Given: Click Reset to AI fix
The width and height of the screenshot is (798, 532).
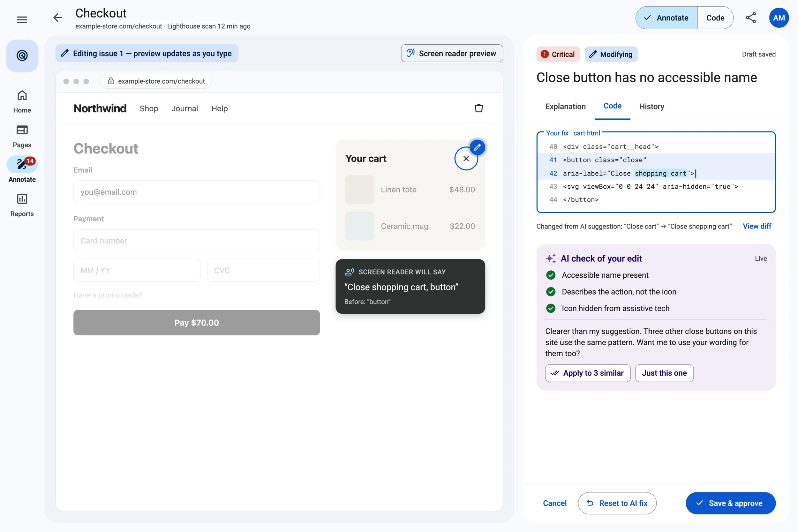Looking at the screenshot, I should pos(617,503).
